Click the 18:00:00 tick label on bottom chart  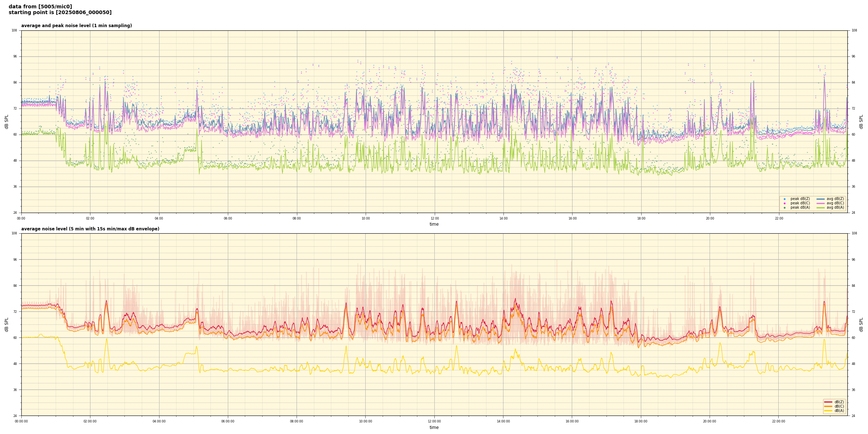tap(641, 421)
